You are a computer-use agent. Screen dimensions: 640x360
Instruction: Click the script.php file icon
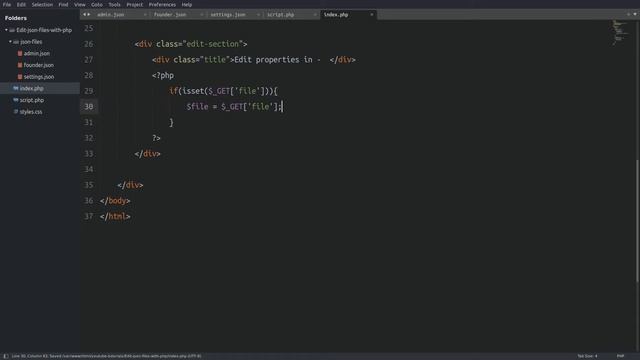pyautogui.click(x=16, y=100)
